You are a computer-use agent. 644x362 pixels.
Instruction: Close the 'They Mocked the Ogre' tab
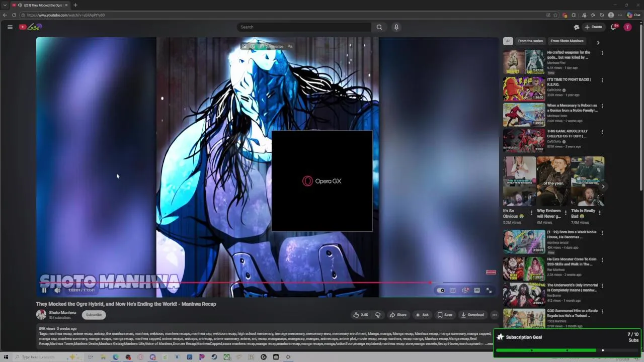(x=66, y=5)
